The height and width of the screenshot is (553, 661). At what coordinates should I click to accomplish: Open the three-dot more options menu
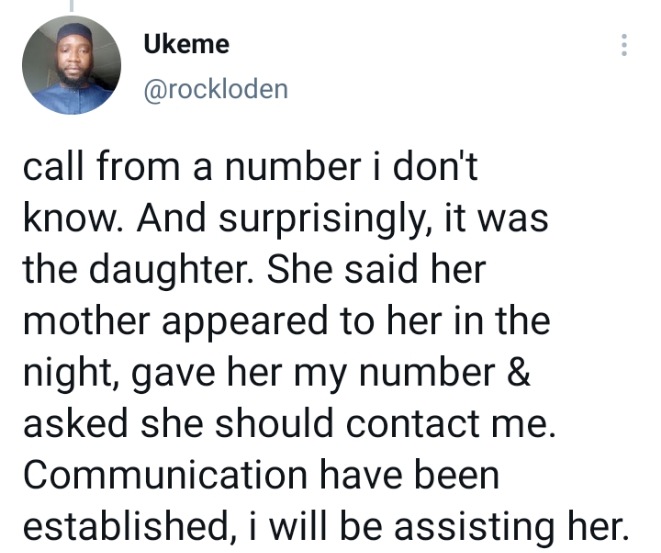click(624, 46)
